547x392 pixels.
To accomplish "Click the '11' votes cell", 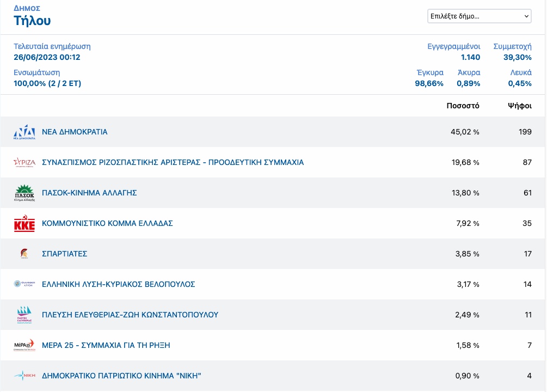I will [528, 315].
